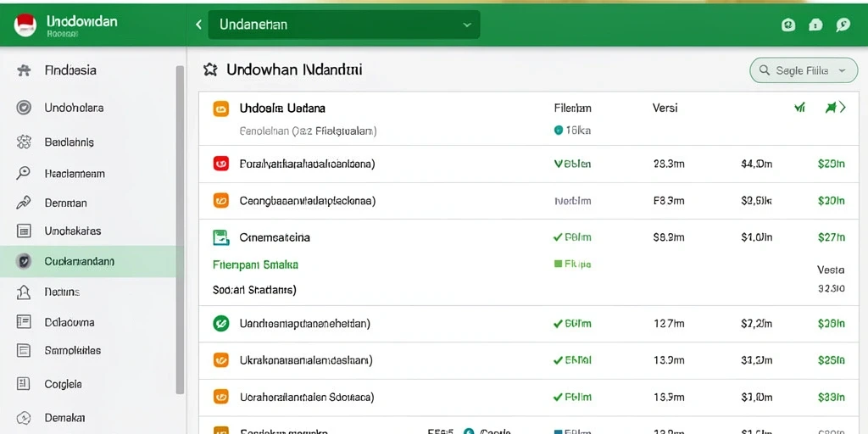Open the Sagle Fiile search dropdown

(x=804, y=70)
